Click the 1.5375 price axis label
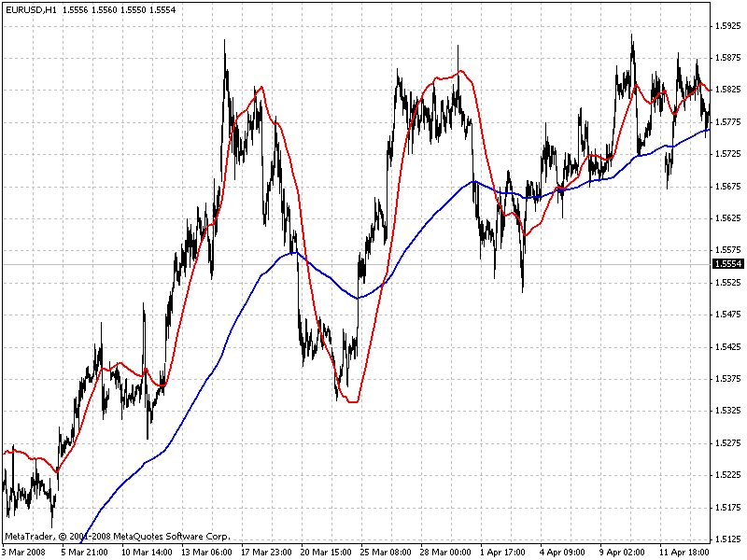Image resolution: width=747 pixels, height=560 pixels. 728,379
